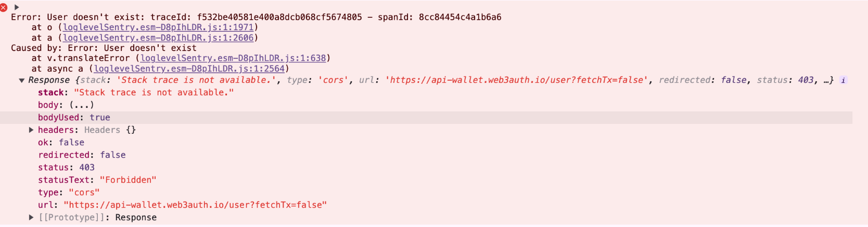Viewport: 868px width, 227px height.
Task: Open loglevelSentry.esm-D8pIhLDR.js:1:638 source link
Action: click(233, 58)
